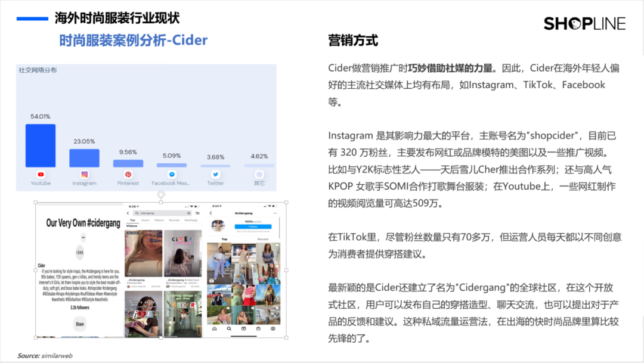Select the Pinterest icon in the chart
Image resolution: width=644 pixels, height=363 pixels.
pyautogui.click(x=129, y=175)
